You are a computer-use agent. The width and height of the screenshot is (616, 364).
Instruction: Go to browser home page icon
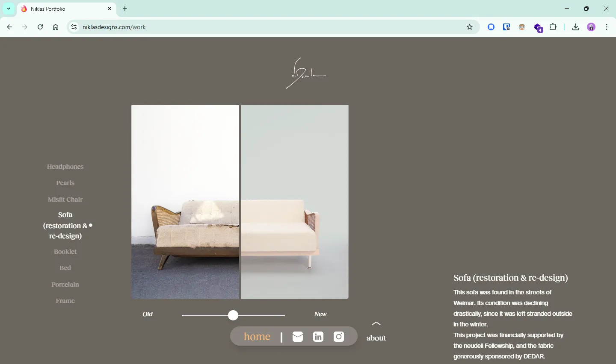point(56,27)
